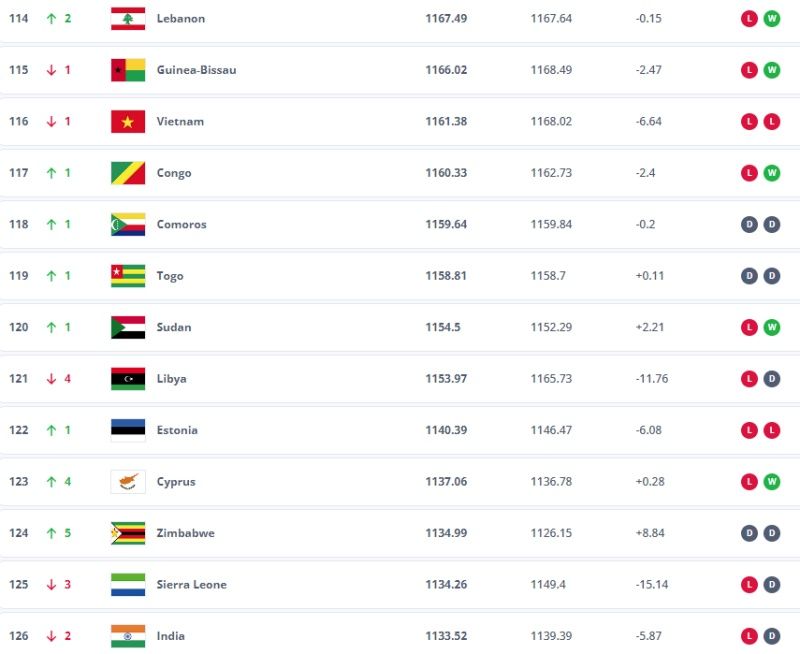Open the Estonia team link
Image resolution: width=800 pixels, height=654 pixels.
[x=177, y=430]
